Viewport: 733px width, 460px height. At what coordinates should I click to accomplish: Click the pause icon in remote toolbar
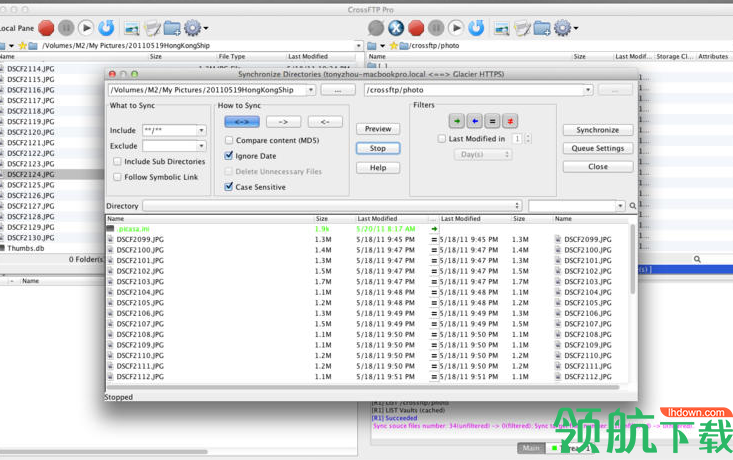(x=436, y=28)
